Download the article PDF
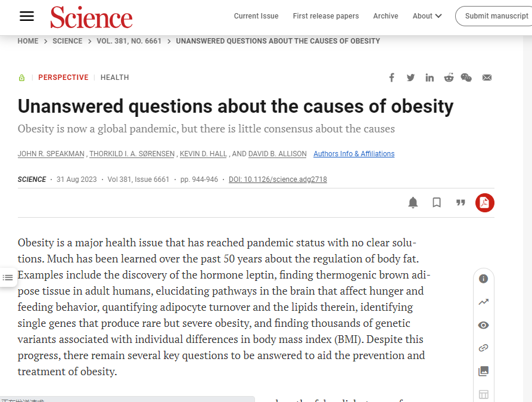This screenshot has width=532, height=402. (x=484, y=203)
